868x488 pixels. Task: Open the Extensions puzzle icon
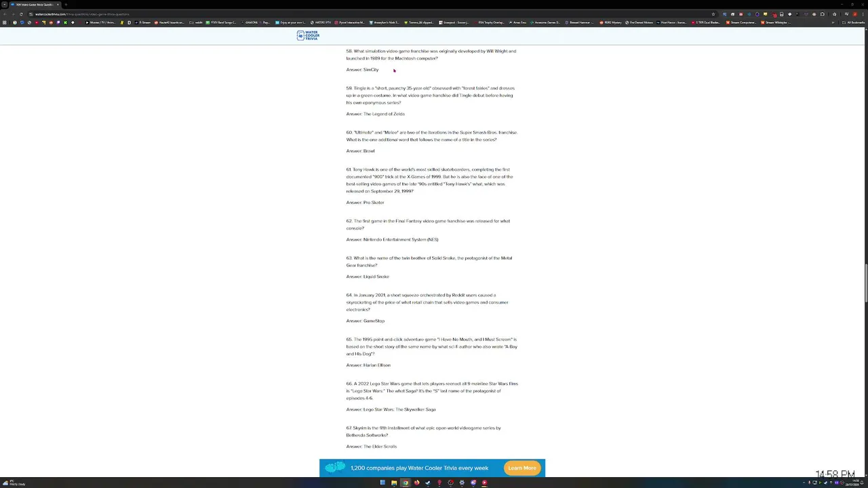click(822, 14)
